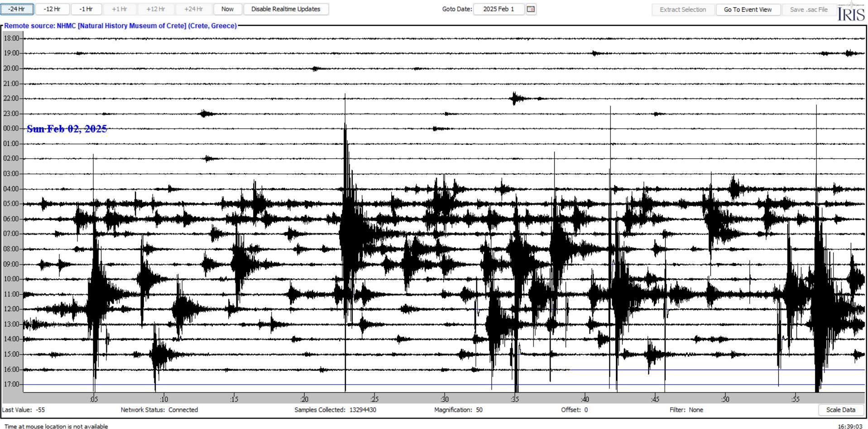Viewport: 868px width, 429px height.
Task: Open the Scale Data option
Action: [840, 410]
